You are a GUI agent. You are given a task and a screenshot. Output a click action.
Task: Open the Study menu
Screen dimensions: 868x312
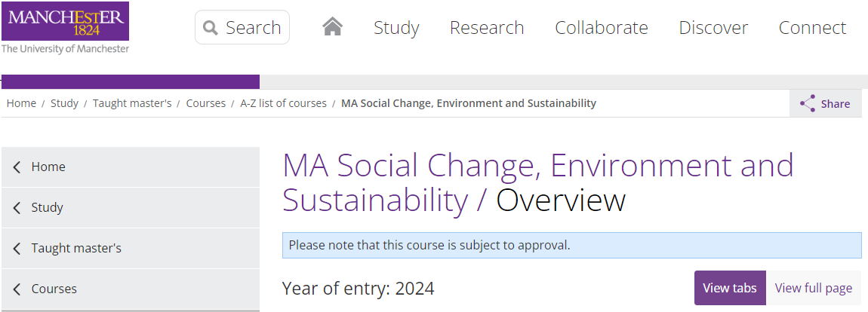pos(396,28)
